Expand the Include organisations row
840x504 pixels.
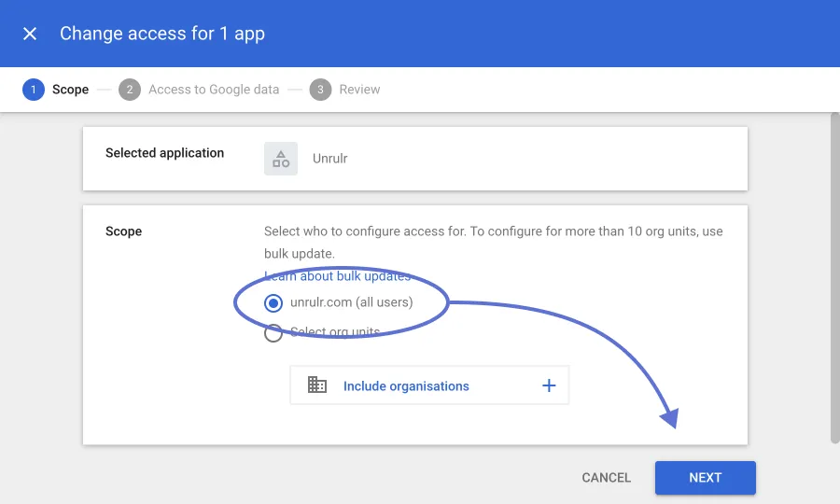(x=406, y=385)
